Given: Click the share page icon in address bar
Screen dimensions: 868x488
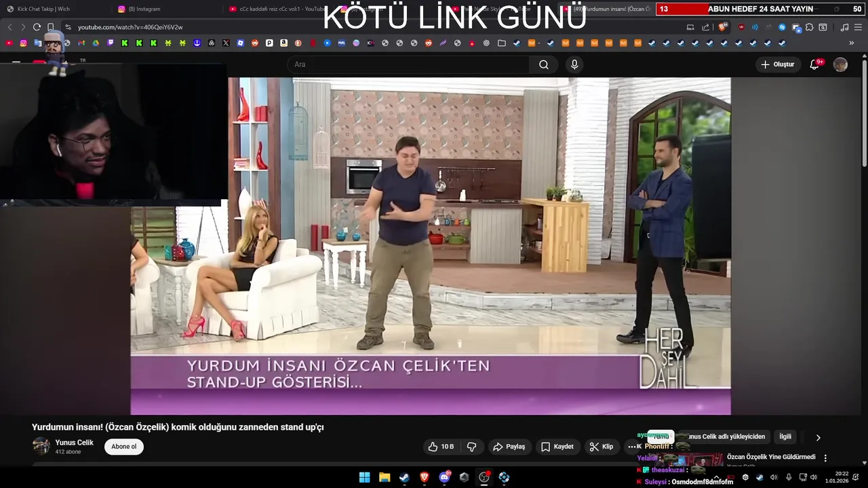Looking at the screenshot, I should (705, 27).
